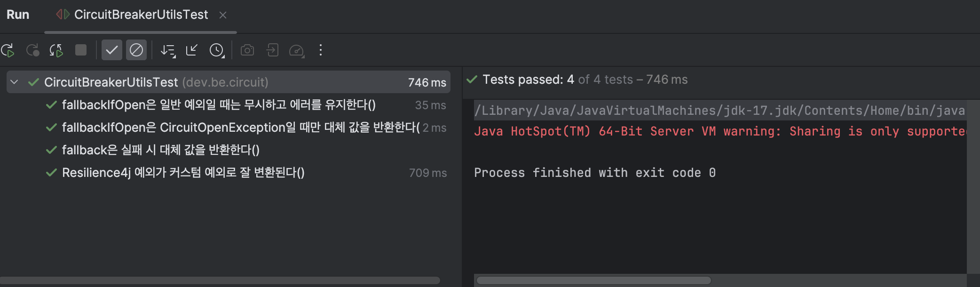This screenshot has height=287, width=980.
Task: Collapse the CircuitBreakerUtilsTest tree node
Action: [x=15, y=82]
